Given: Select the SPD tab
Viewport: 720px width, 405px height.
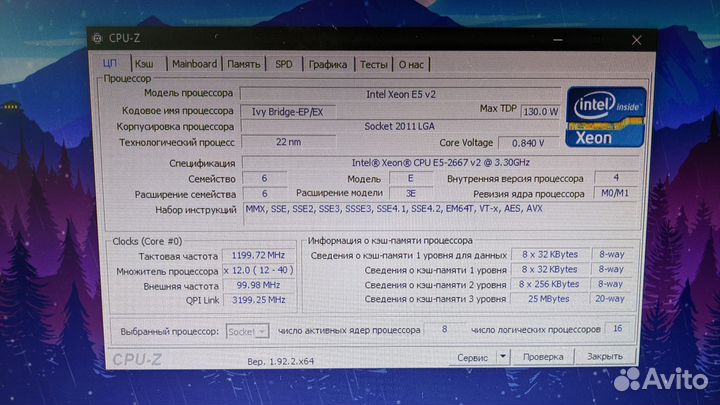Looking at the screenshot, I should click(284, 64).
